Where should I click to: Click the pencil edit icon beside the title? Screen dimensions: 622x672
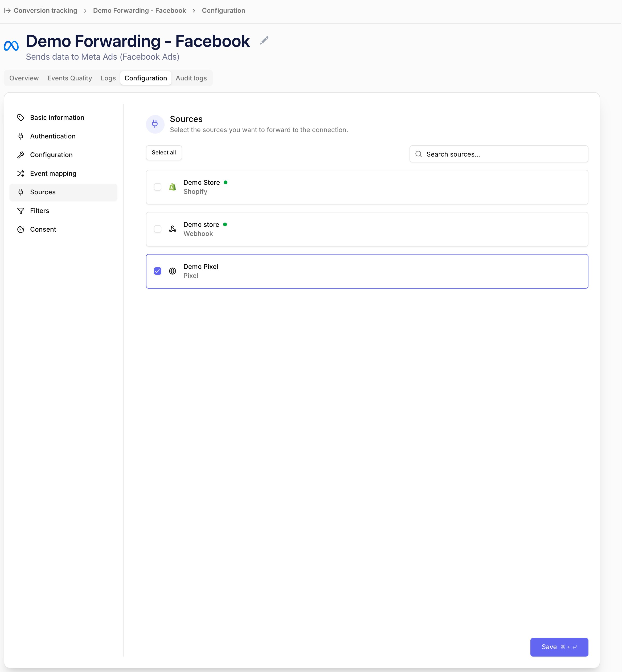(264, 40)
